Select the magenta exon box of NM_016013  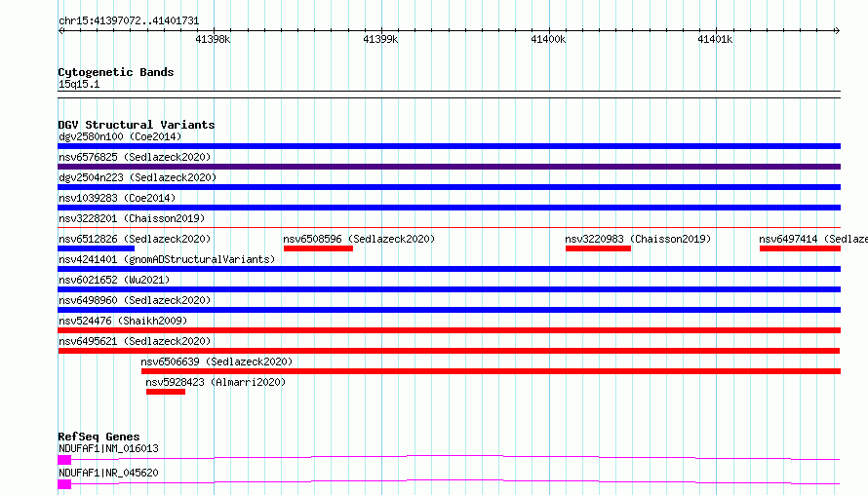(x=64, y=460)
